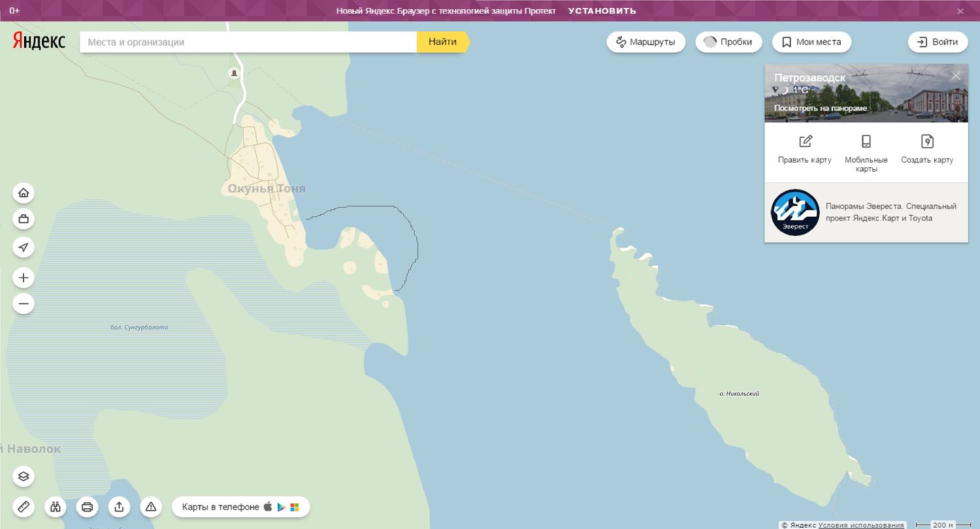Zoom out the map with minus
Viewport: 980px width, 529px height.
click(24, 304)
